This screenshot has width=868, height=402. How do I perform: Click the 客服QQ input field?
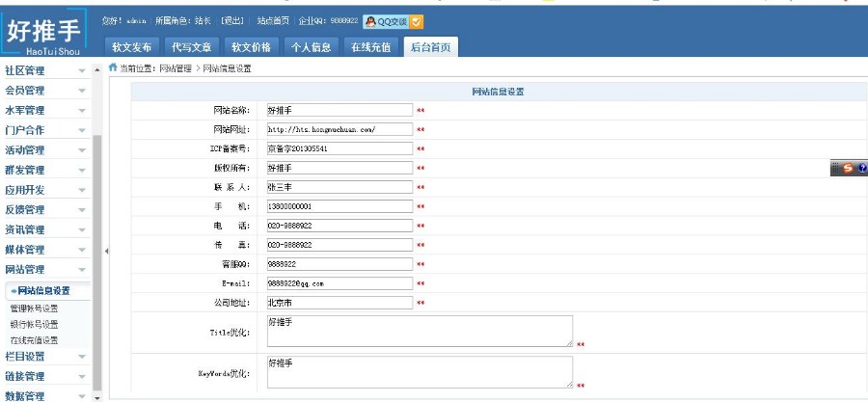pos(339,264)
